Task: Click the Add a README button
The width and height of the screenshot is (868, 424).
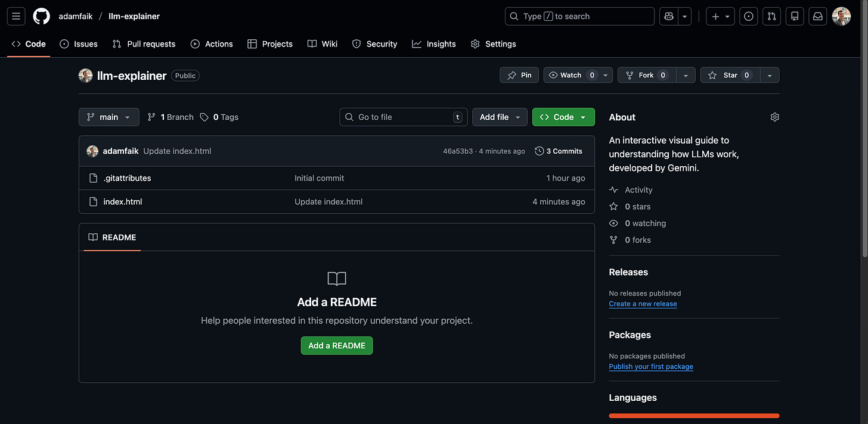Action: point(337,345)
